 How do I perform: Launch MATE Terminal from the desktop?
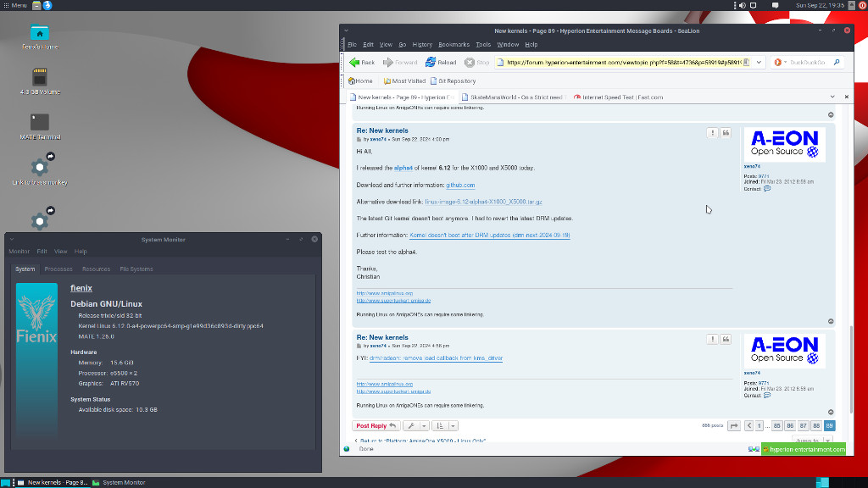tap(40, 126)
